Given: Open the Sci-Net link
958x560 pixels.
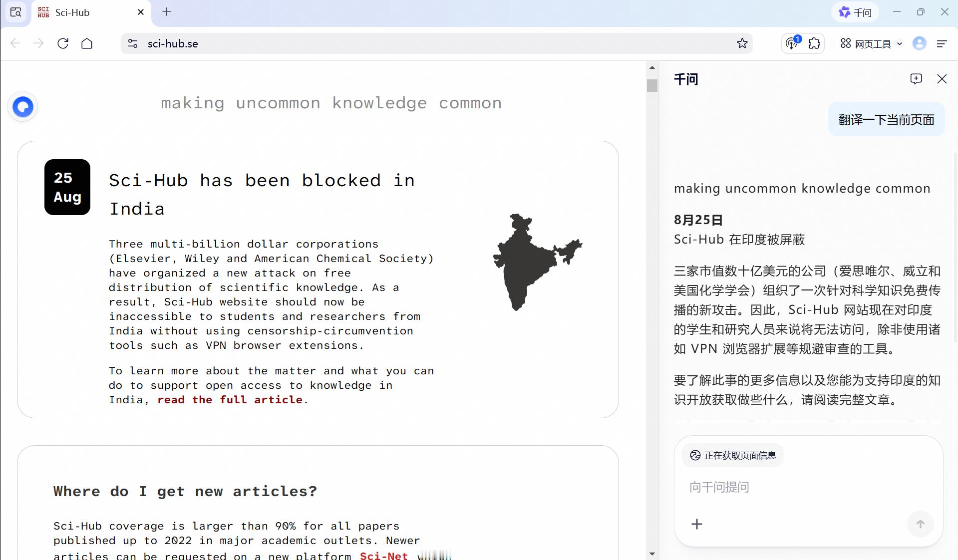Looking at the screenshot, I should pyautogui.click(x=384, y=555).
